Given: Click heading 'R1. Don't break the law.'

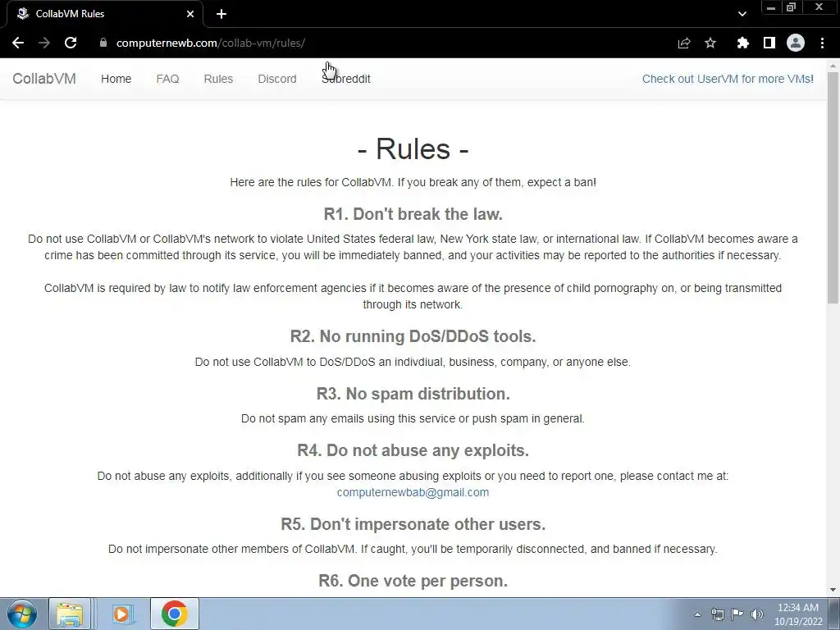Looking at the screenshot, I should (x=413, y=214).
